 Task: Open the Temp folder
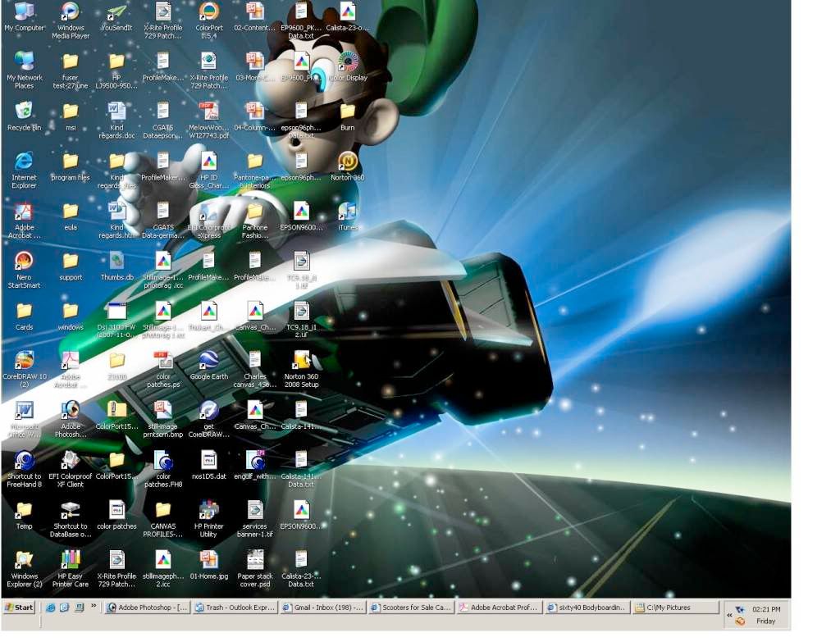24,515
